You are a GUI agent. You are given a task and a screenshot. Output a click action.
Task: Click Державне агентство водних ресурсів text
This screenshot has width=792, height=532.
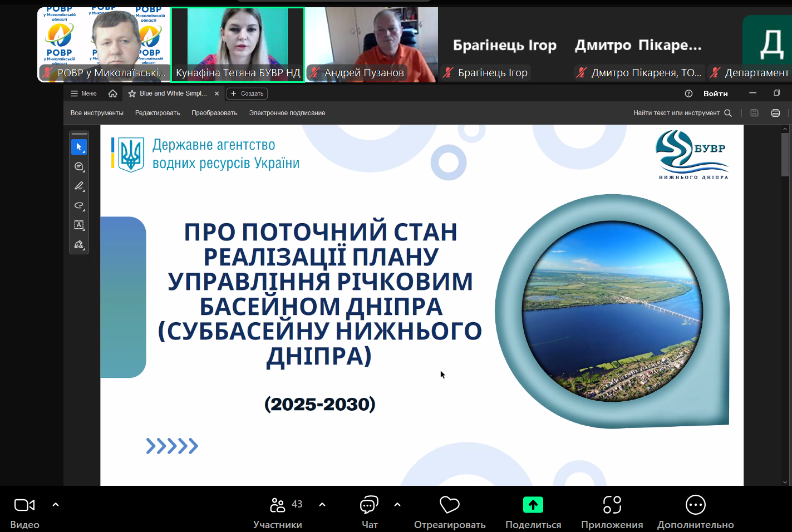point(226,154)
